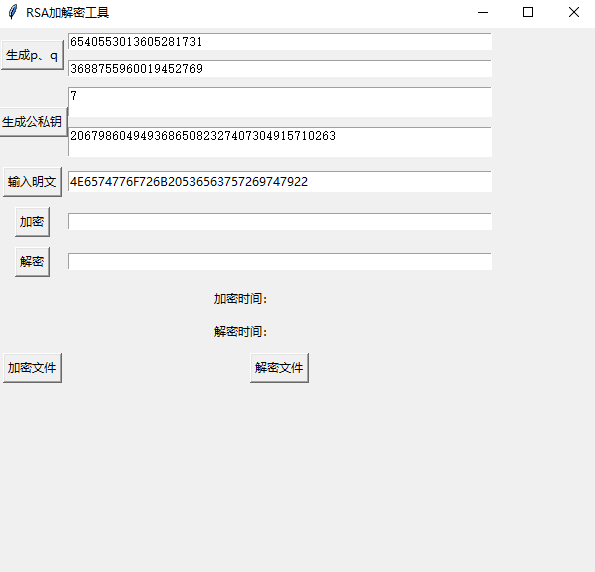Select the public exponent box showing 7
The image size is (595, 572).
point(280,102)
